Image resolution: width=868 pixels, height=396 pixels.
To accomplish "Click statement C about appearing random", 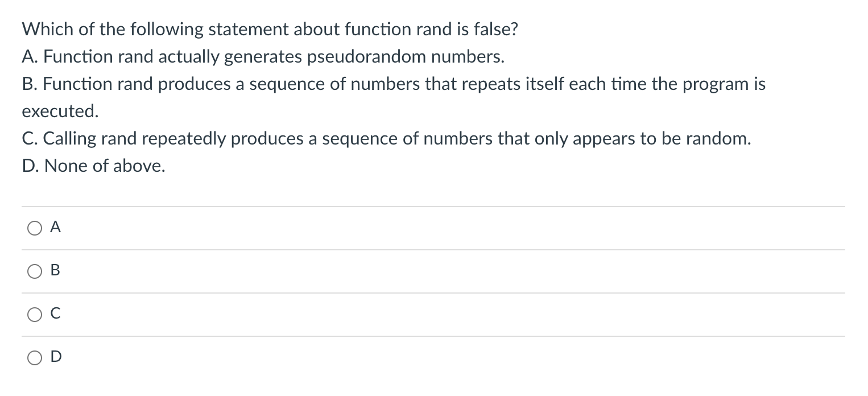I will tap(386, 139).
